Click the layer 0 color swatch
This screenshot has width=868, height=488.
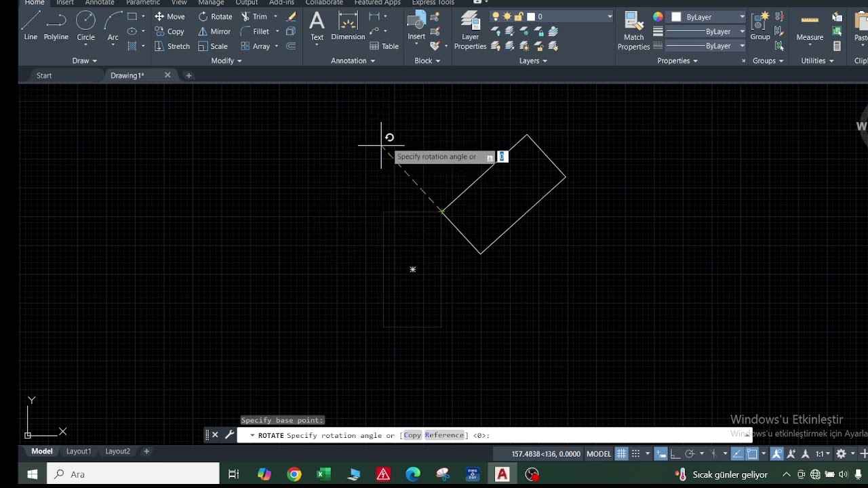(531, 16)
